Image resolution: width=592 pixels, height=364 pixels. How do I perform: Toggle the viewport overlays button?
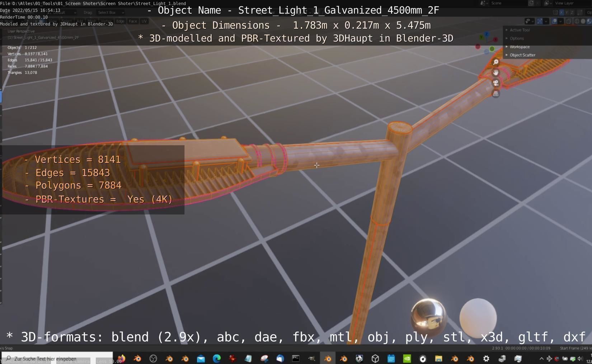554,21
